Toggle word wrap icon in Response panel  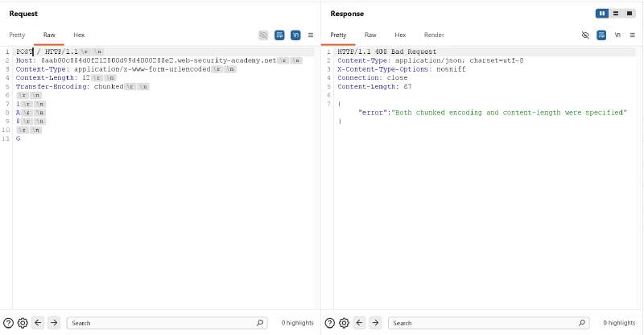point(601,35)
